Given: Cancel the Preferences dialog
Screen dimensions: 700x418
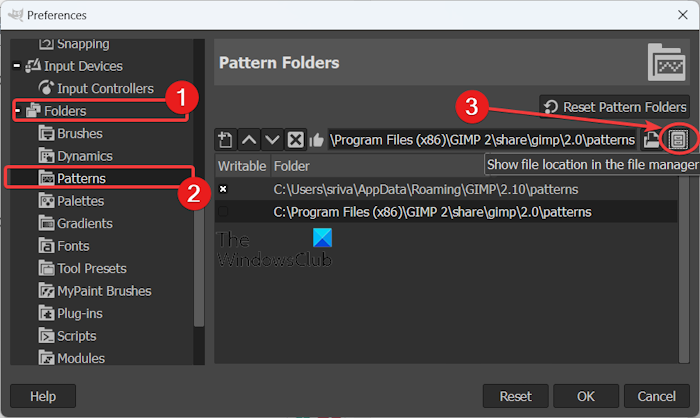Looking at the screenshot, I should pos(656,396).
